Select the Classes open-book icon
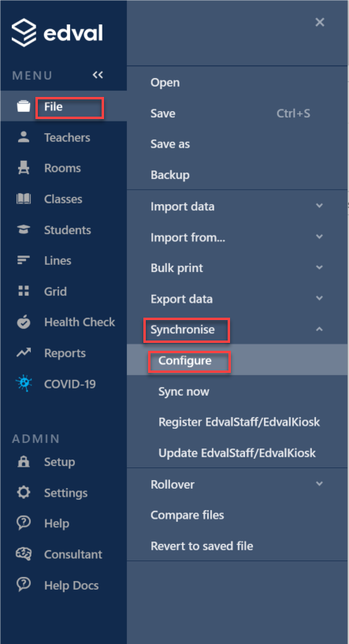349x644 pixels. point(24,199)
